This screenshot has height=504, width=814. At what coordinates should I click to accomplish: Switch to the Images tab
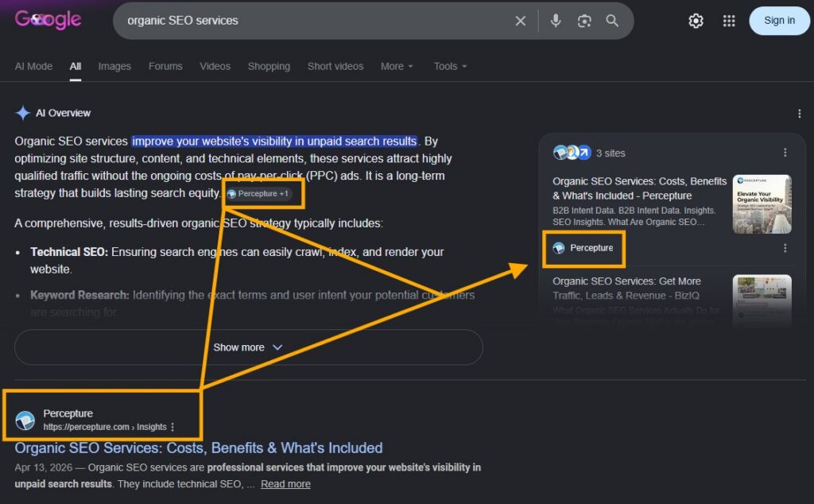pyautogui.click(x=114, y=67)
